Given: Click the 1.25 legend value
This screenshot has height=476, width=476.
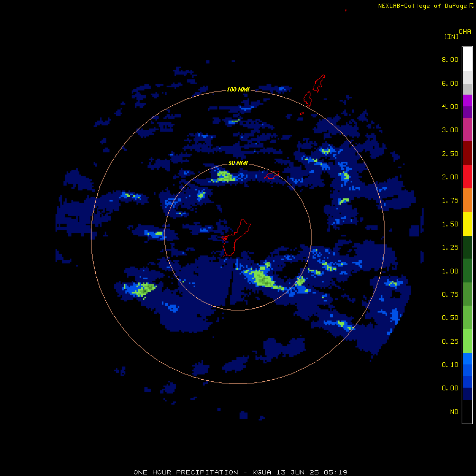Looking at the screenshot, I should pyautogui.click(x=450, y=248).
